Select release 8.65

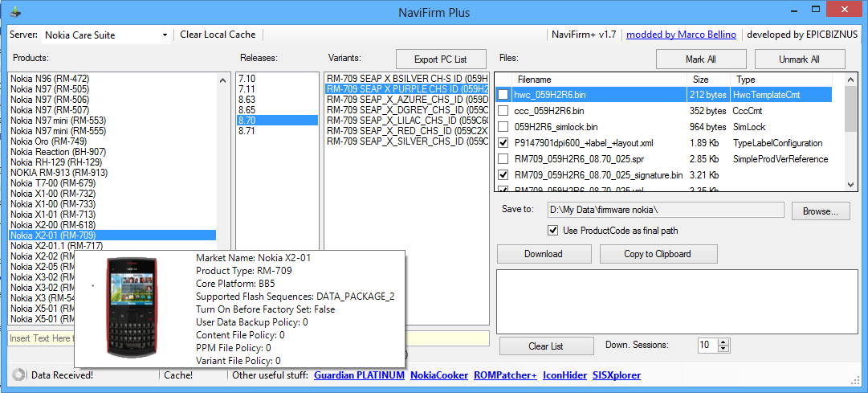coord(277,110)
